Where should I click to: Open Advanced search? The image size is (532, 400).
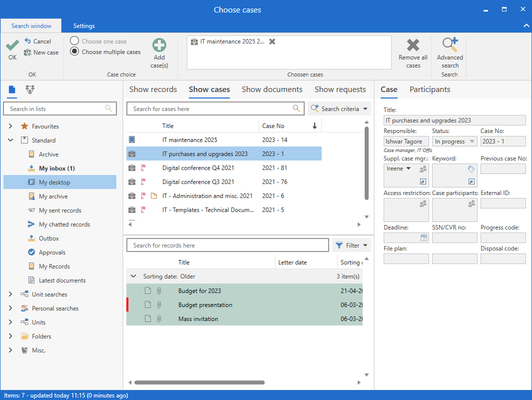[x=450, y=46]
